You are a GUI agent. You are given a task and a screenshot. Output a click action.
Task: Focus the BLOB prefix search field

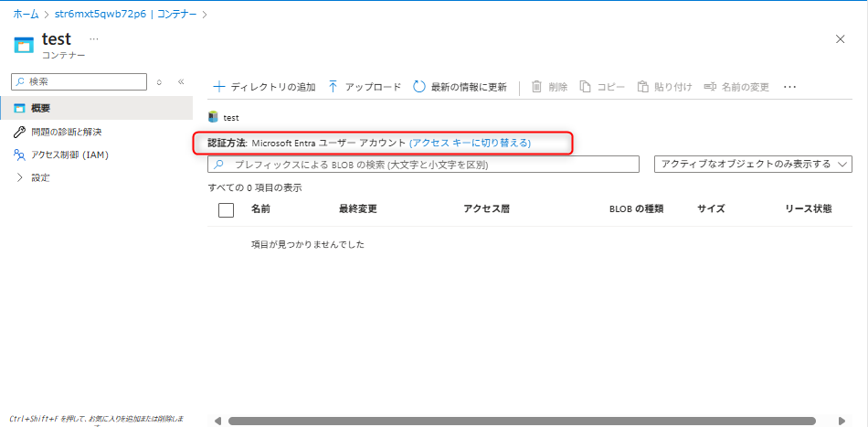coord(423,165)
